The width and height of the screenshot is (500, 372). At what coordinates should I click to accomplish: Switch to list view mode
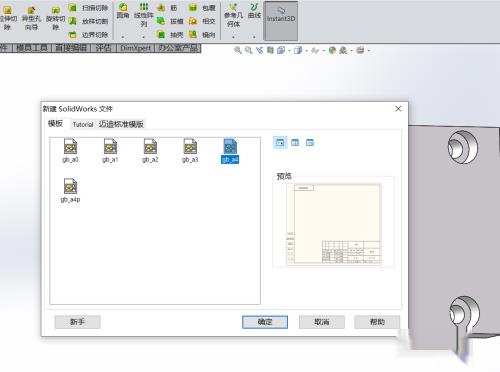295,143
